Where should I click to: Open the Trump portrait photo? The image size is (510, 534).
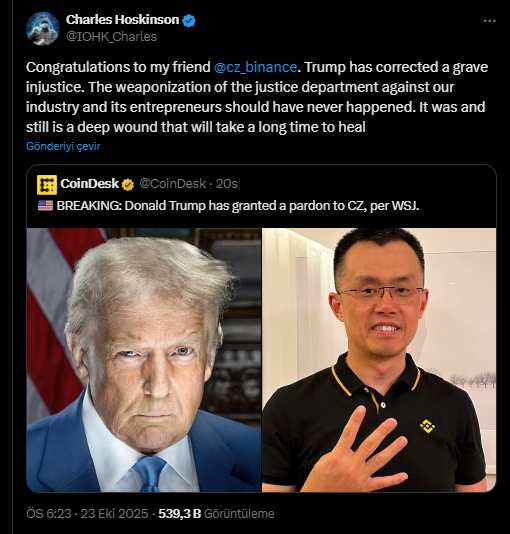click(x=144, y=360)
